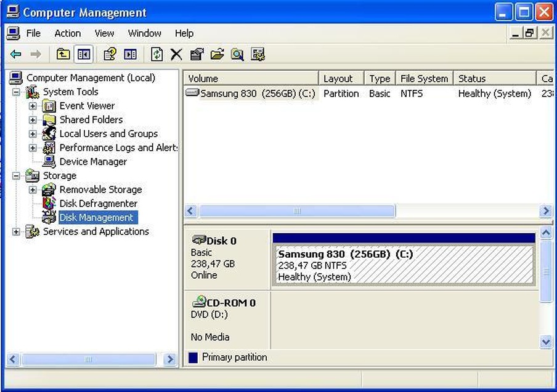Screen dimensions: 557x392
Task: Click the magnifier Explore toolbar icon
Action: pyautogui.click(x=237, y=54)
